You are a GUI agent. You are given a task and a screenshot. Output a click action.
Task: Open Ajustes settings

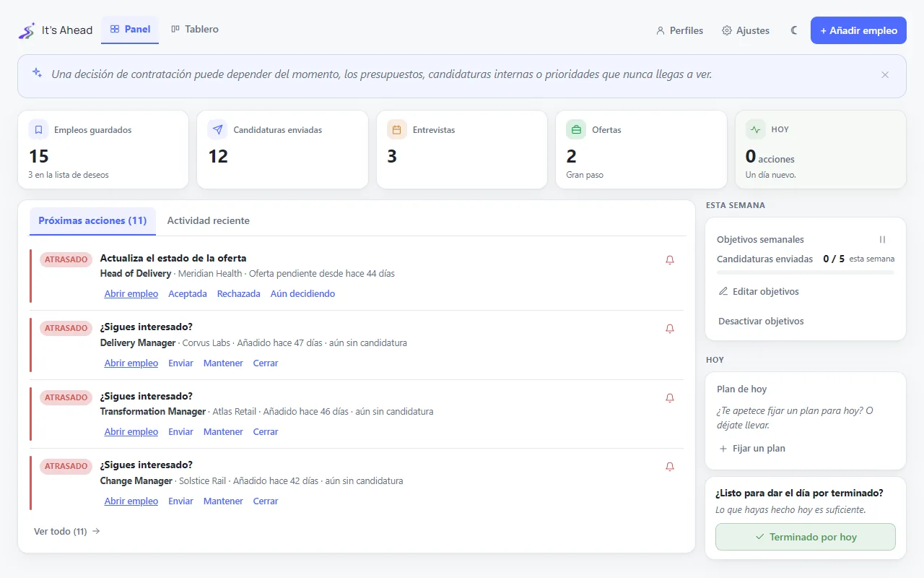click(x=746, y=30)
